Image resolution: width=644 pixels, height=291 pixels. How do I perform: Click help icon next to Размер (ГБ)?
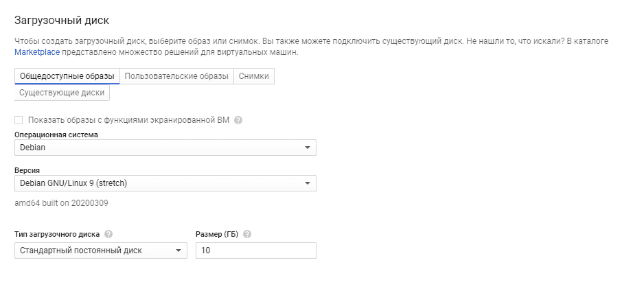(x=247, y=234)
